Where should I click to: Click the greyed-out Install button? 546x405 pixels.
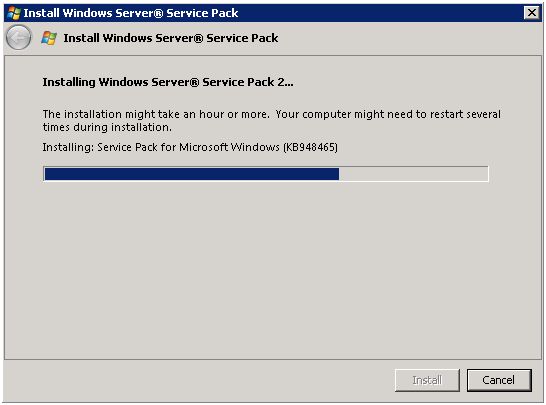[x=427, y=380]
